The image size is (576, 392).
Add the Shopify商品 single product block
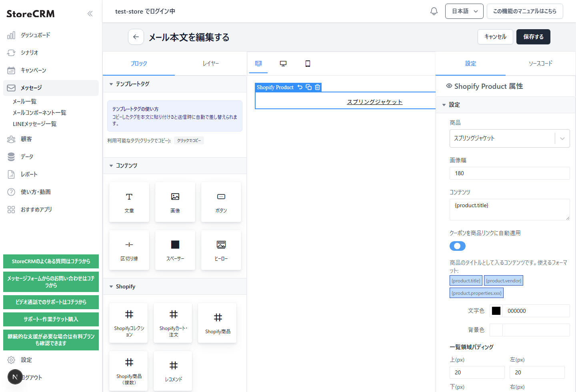click(x=218, y=323)
